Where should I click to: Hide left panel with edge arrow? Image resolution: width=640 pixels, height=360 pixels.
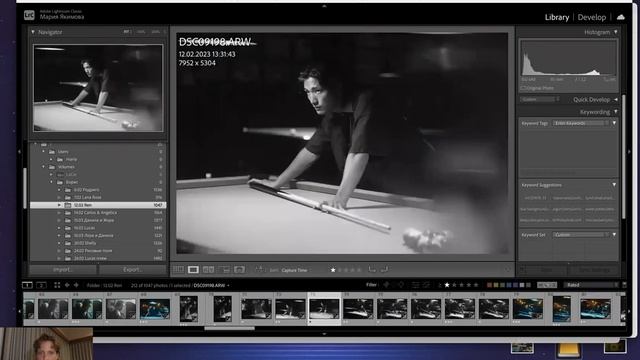click(x=19, y=151)
